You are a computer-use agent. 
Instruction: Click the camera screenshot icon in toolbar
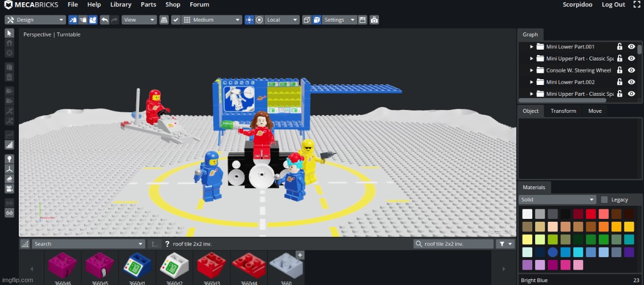click(x=374, y=20)
